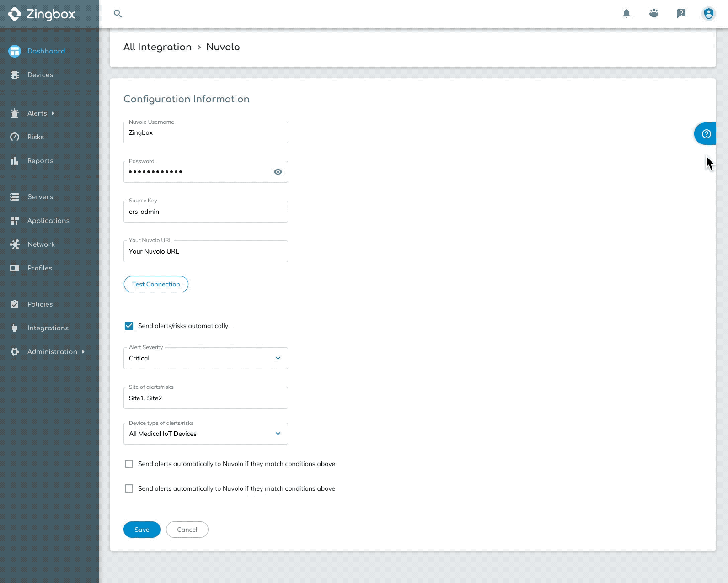The width and height of the screenshot is (728, 583).
Task: Click the Integrations plug icon in sidebar
Action: [x=15, y=328]
